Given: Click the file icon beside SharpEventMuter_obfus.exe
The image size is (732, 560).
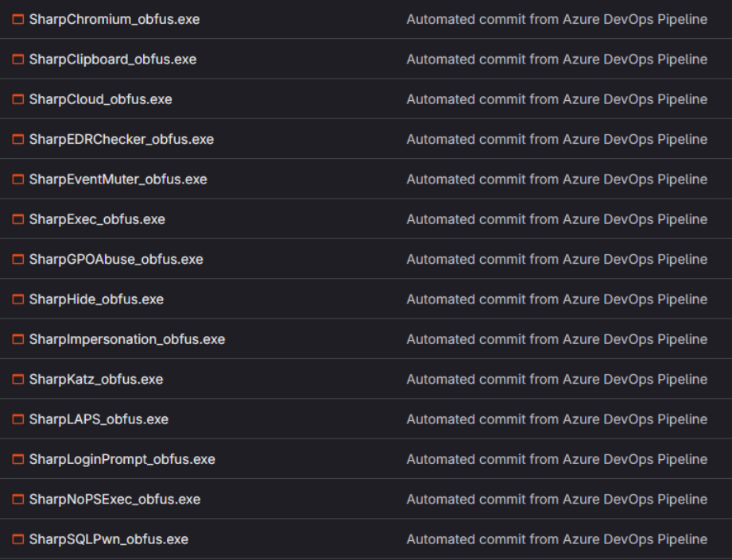Looking at the screenshot, I should click(17, 179).
